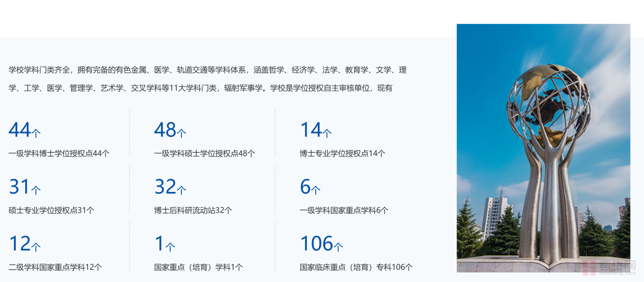Viewport: 644px width, 282px height.
Task: Click the large blue 14个 statistic
Action: [316, 130]
